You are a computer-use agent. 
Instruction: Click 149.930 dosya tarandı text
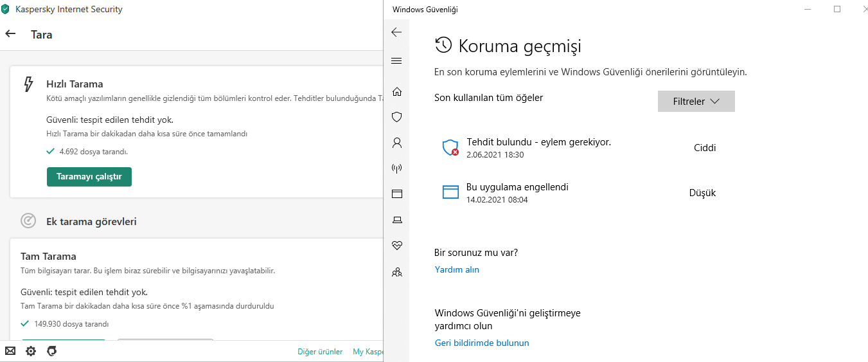71,324
